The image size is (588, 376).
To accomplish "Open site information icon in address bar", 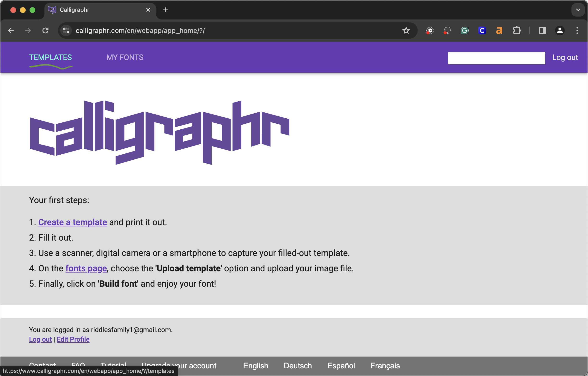I will coord(66,30).
